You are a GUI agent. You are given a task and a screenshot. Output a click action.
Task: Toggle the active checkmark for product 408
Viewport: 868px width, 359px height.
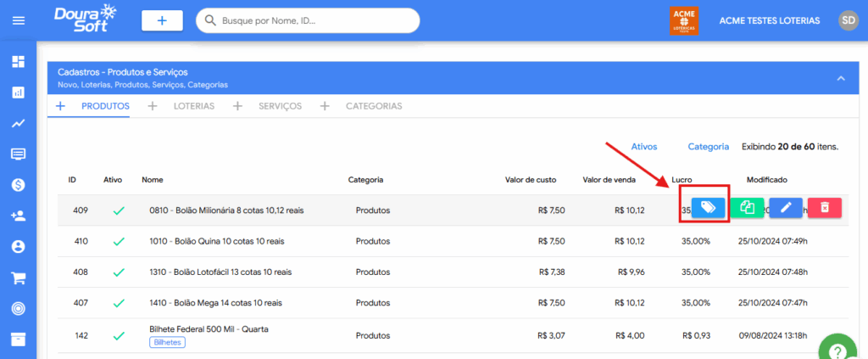coord(118,272)
